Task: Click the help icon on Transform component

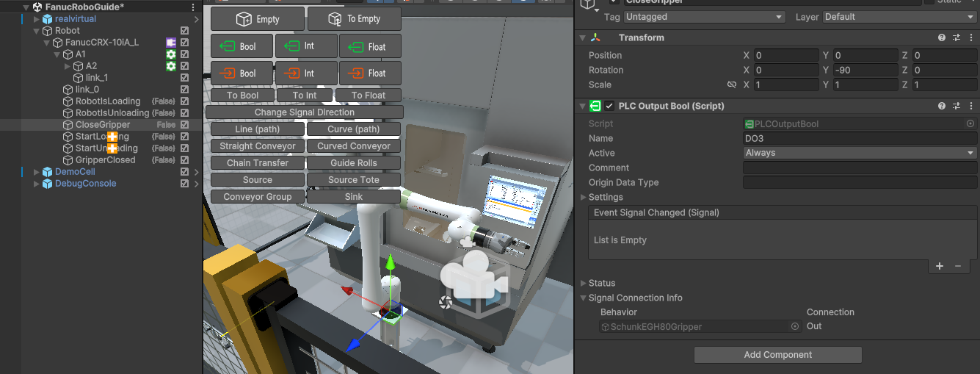Action: (941, 37)
